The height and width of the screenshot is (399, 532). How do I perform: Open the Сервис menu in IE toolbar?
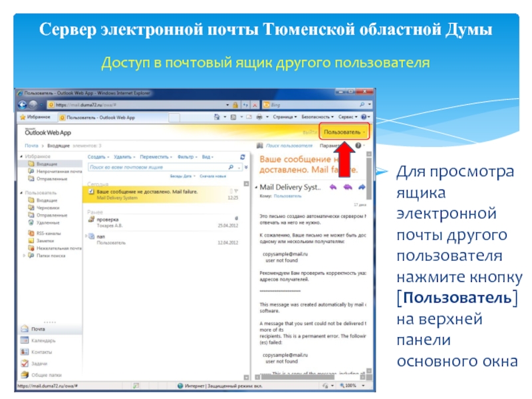pyautogui.click(x=348, y=117)
